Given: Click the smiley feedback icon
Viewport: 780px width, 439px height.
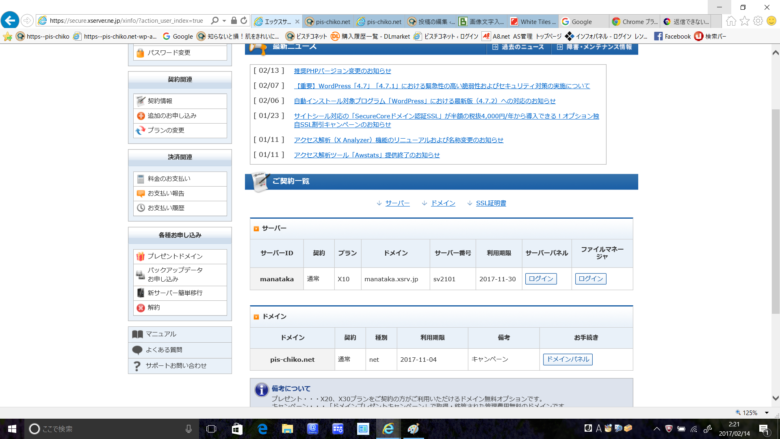Looking at the screenshot, I should [771, 21].
